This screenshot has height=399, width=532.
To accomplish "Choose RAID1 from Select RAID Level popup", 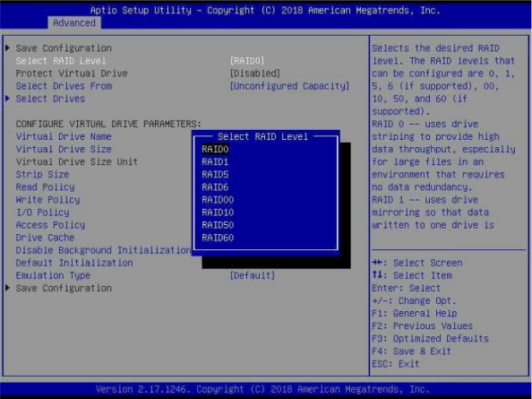I will coord(215,161).
